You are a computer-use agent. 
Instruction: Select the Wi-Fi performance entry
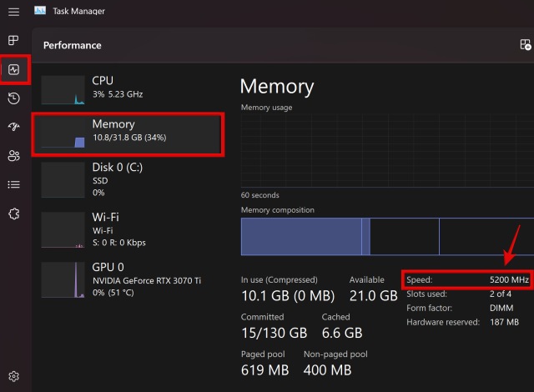[128, 230]
